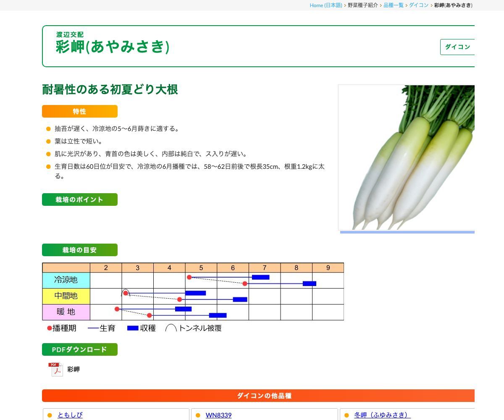
Task: Click the scrollbar beneath the radish image
Action: (x=407, y=231)
